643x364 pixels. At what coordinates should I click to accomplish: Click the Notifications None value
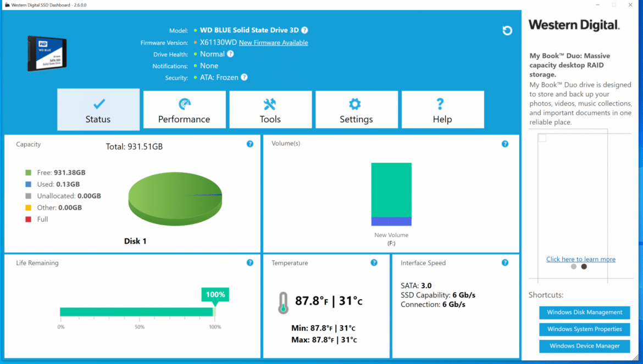tap(209, 65)
